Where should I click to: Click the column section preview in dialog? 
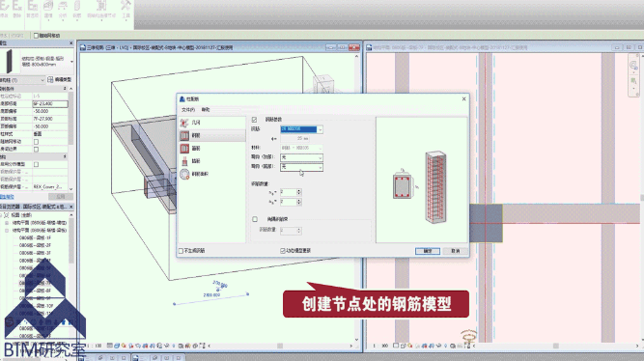point(403,186)
